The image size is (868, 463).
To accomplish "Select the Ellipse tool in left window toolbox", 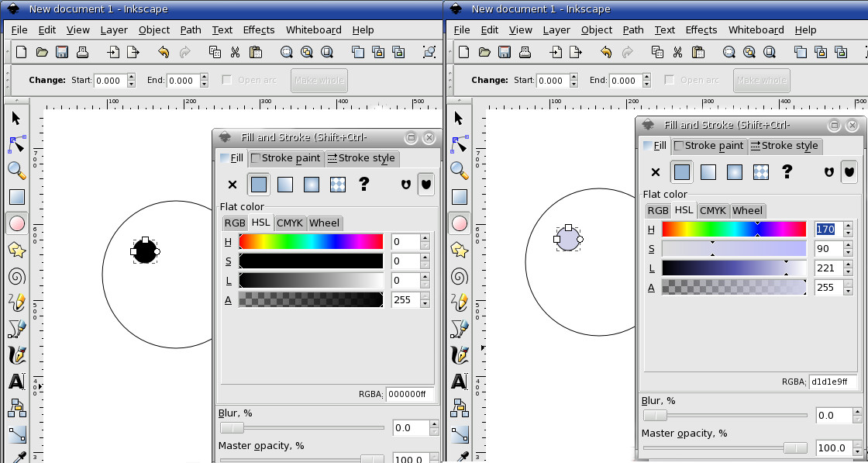I will click(x=16, y=223).
